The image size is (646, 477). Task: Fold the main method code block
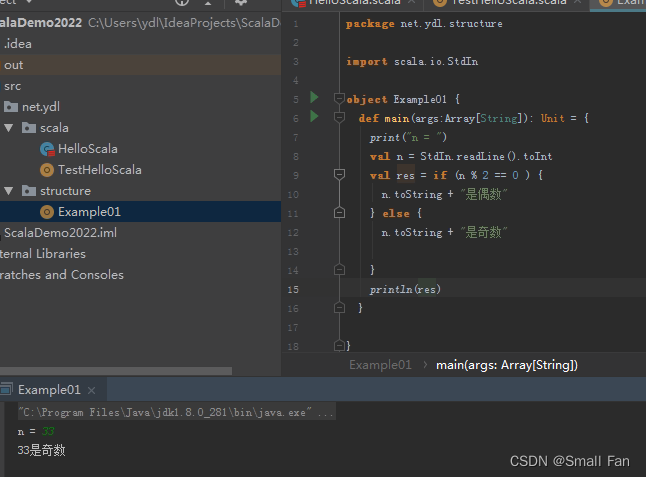(x=339, y=118)
